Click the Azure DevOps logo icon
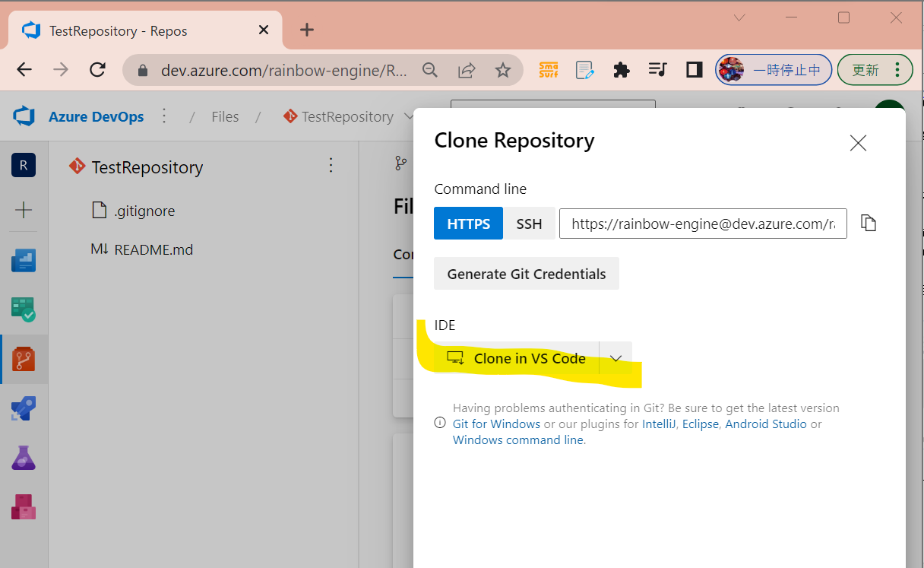Viewport: 924px width, 568px height. [24, 116]
